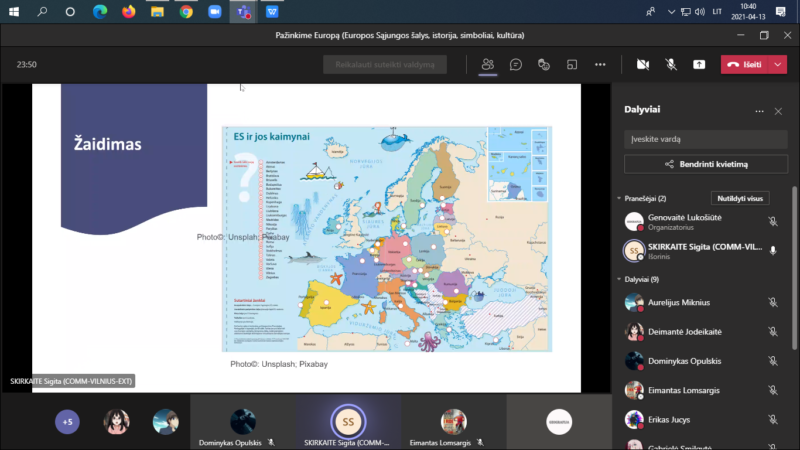Image resolution: width=800 pixels, height=450 pixels.
Task: Click the Išeiti leave button
Action: coord(746,64)
